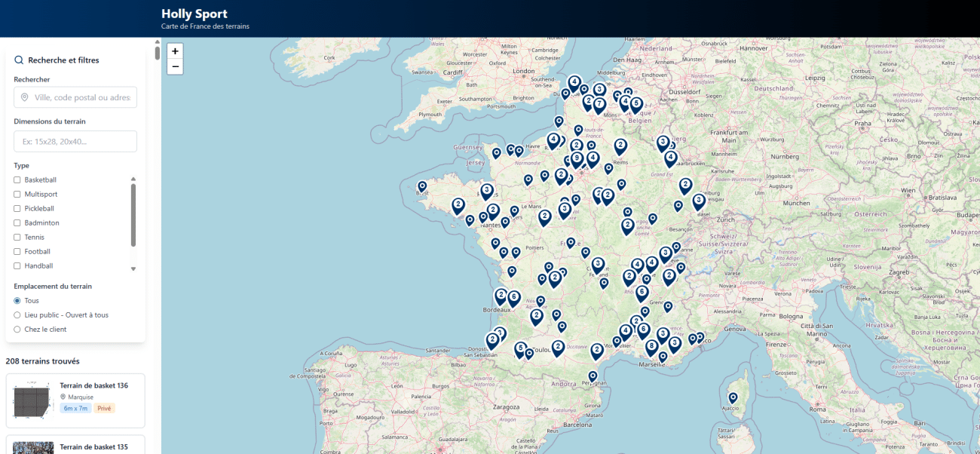Select the map pin at Perpignan
This screenshot has height=454, width=980.
(593, 376)
